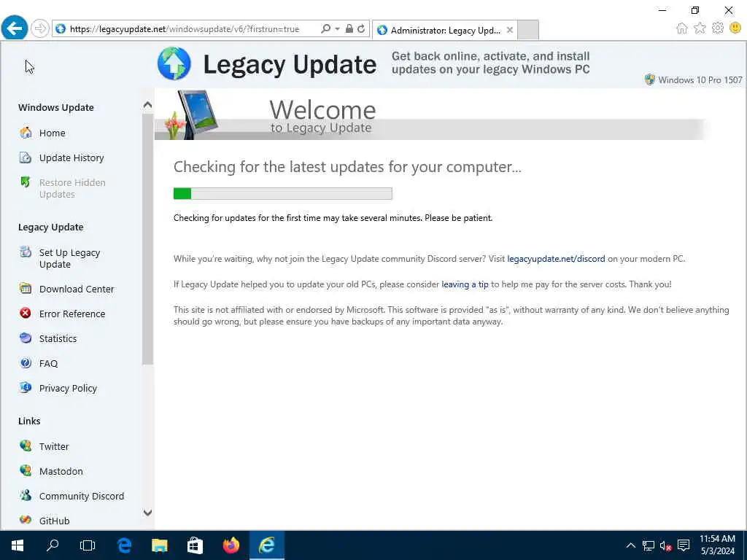The width and height of the screenshot is (747, 560).
Task: Open the Privacy Policy link
Action: [68, 388]
